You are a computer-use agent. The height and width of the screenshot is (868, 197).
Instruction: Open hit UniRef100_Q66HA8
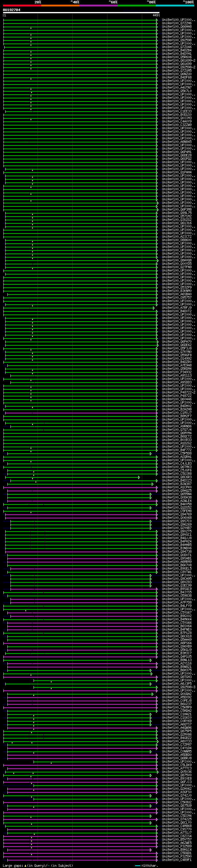(x=177, y=26)
